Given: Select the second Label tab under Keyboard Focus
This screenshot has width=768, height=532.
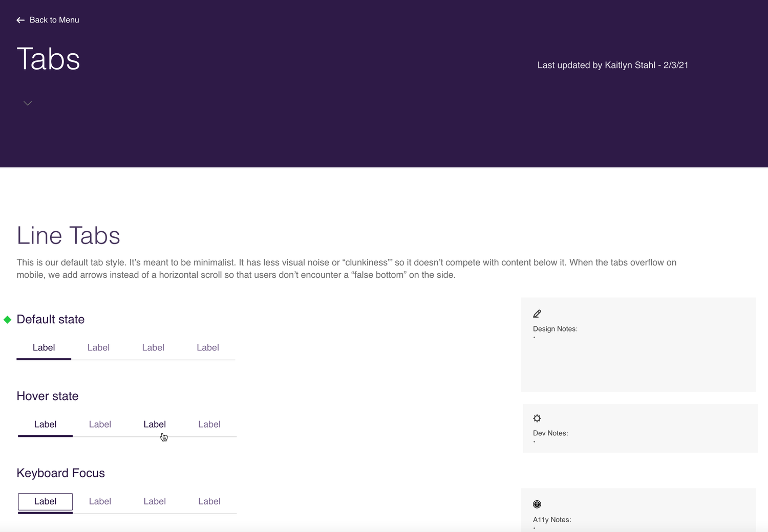Looking at the screenshot, I should point(100,502).
